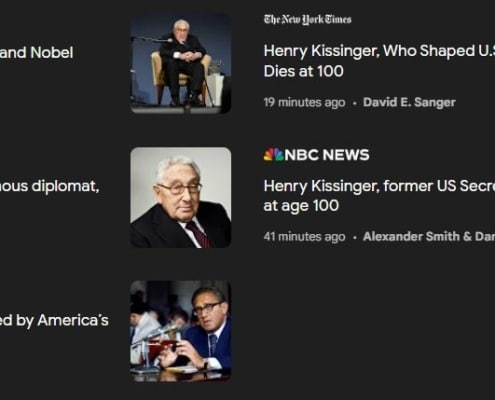The height and width of the screenshot is (400, 495).
Task: Open NBC headline about former US Secretary
Action: (379, 196)
